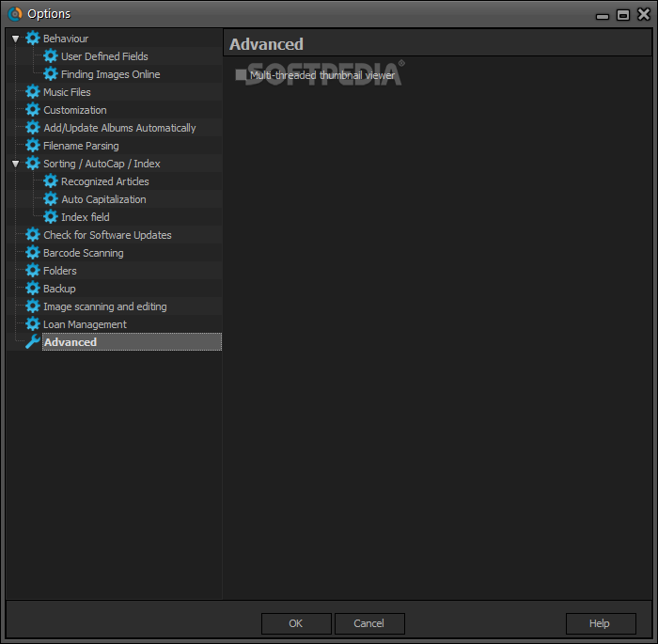The height and width of the screenshot is (644, 658).
Task: Click the application logo in the Options title bar
Action: tap(15, 14)
